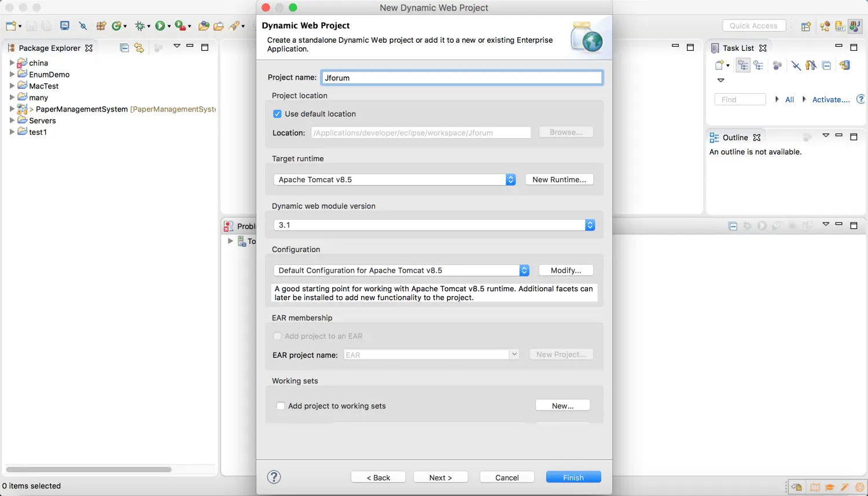The width and height of the screenshot is (868, 496).
Task: Expand the Servers project node
Action: [12, 120]
